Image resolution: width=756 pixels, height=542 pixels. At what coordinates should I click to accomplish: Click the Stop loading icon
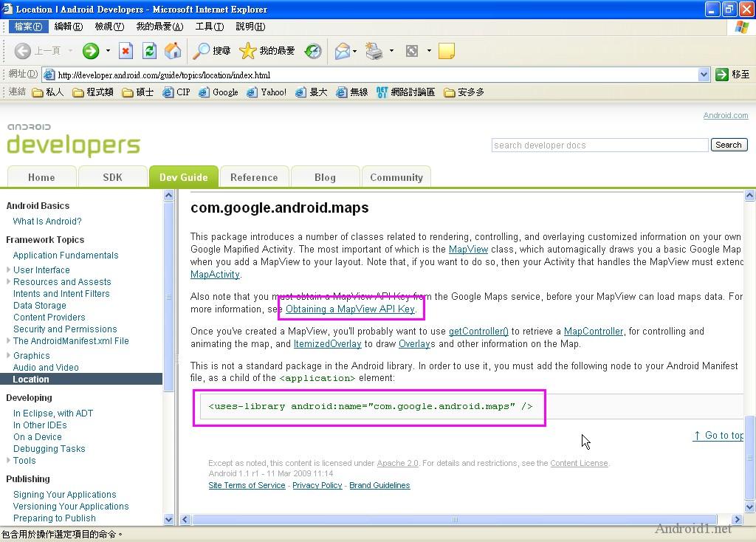coord(126,51)
